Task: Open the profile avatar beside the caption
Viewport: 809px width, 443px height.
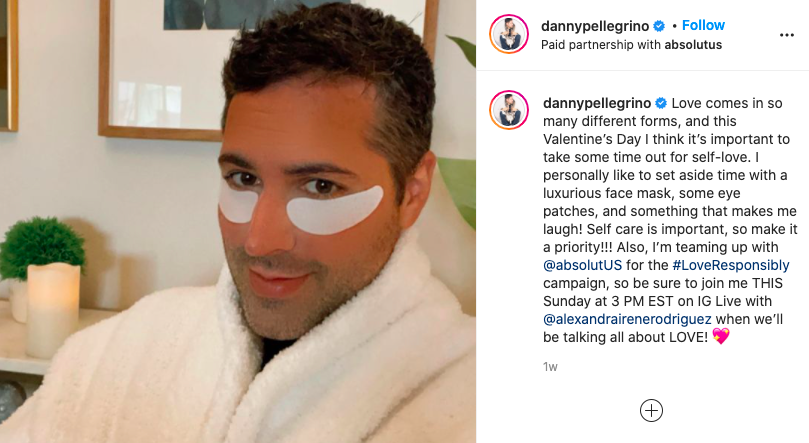Action: coord(509,110)
